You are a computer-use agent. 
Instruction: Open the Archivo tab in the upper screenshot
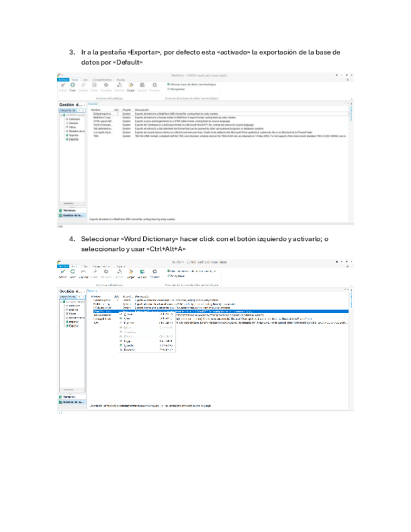point(63,80)
